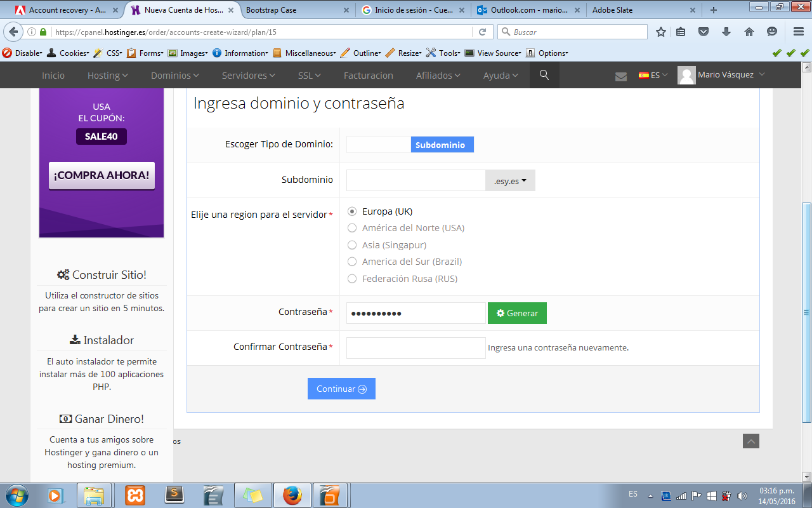Open XAMPP from the taskbar
Image resolution: width=812 pixels, height=508 pixels.
point(134,495)
